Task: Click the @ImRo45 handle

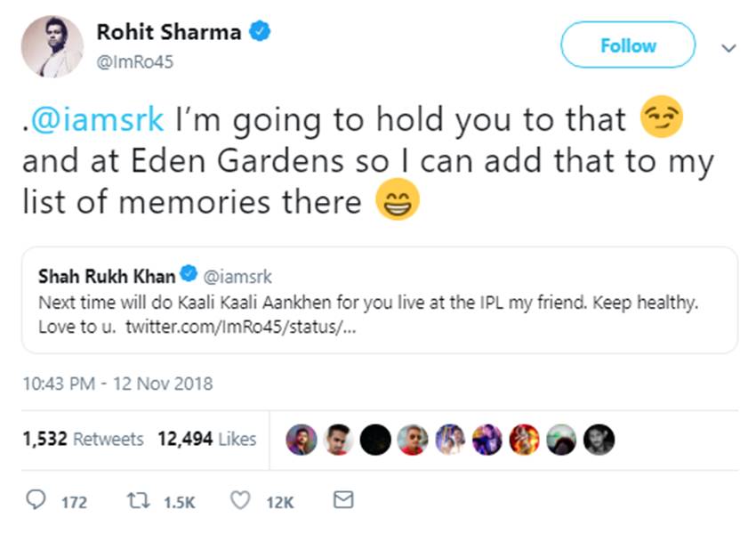Action: pyautogui.click(x=133, y=61)
